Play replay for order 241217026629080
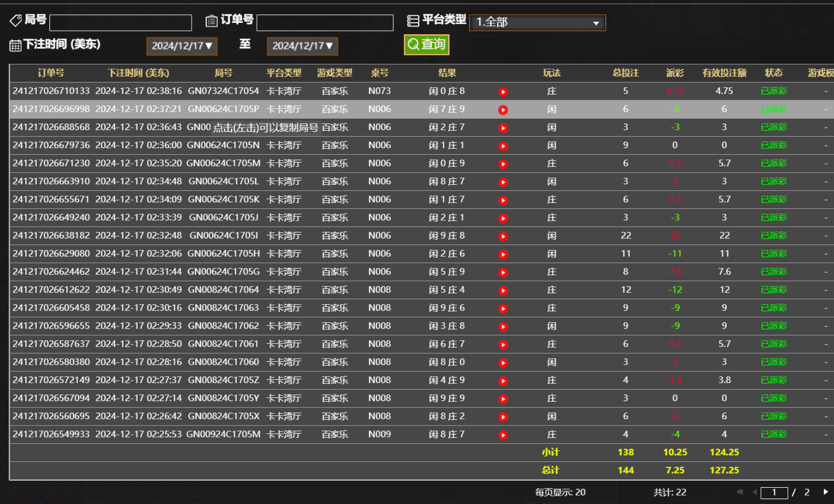 [503, 254]
